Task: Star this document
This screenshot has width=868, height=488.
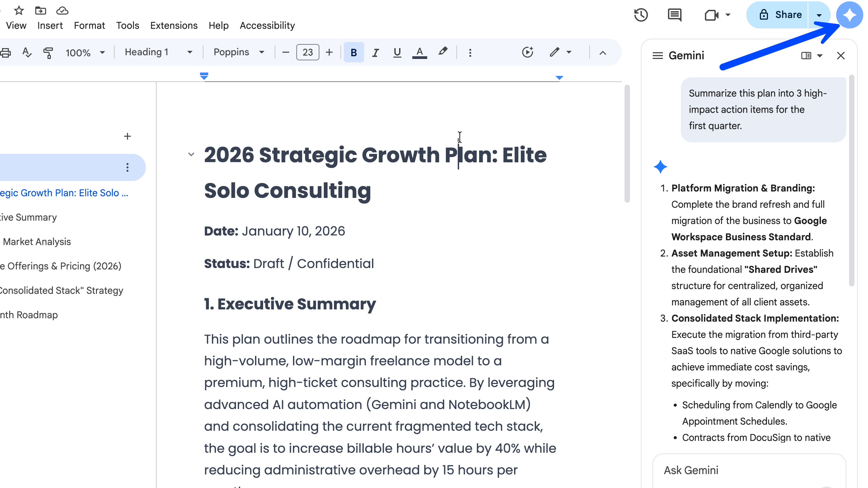Action: tap(19, 11)
